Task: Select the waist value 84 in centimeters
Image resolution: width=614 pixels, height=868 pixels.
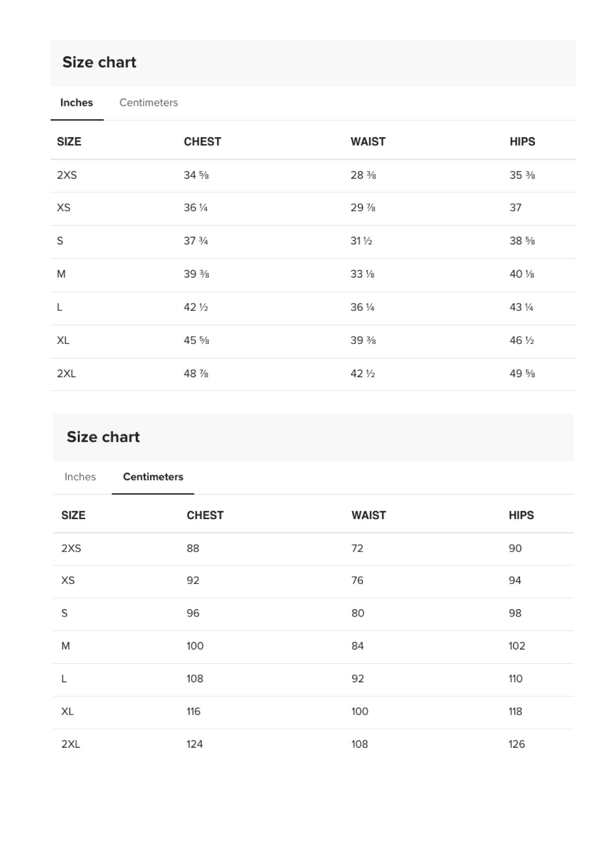Action: click(357, 646)
